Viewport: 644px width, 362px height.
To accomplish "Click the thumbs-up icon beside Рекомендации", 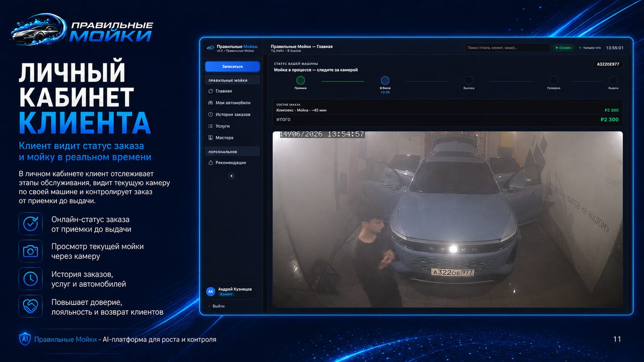I will coord(211,163).
